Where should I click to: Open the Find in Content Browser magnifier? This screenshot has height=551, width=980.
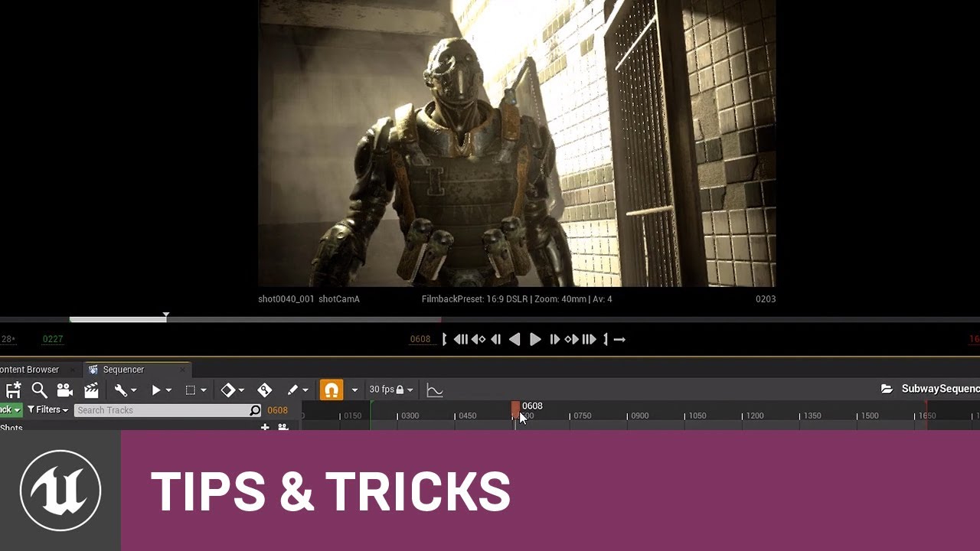[x=39, y=390]
